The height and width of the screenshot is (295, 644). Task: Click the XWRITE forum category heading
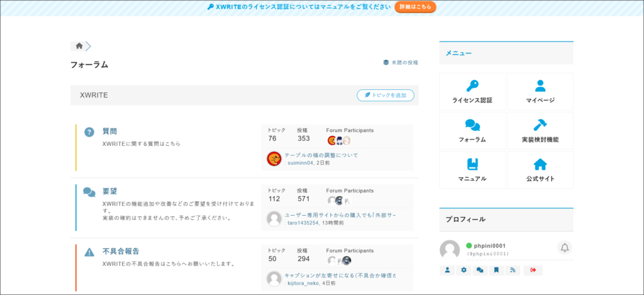pyautogui.click(x=94, y=96)
